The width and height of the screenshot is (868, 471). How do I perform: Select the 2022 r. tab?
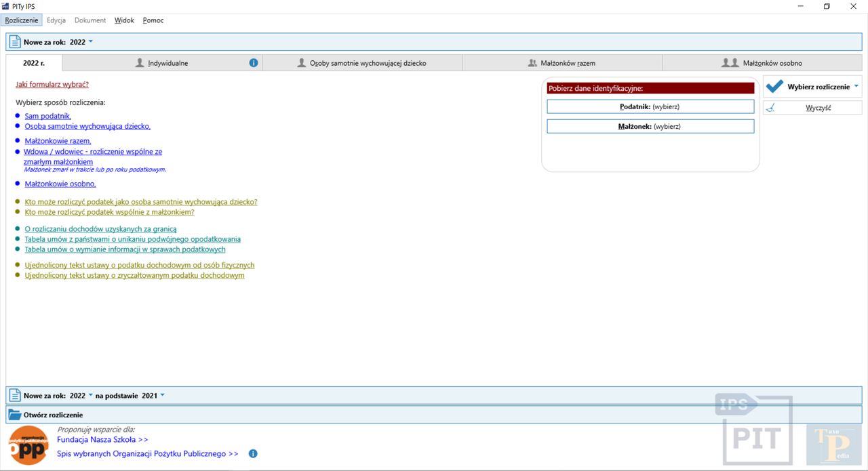tap(34, 63)
